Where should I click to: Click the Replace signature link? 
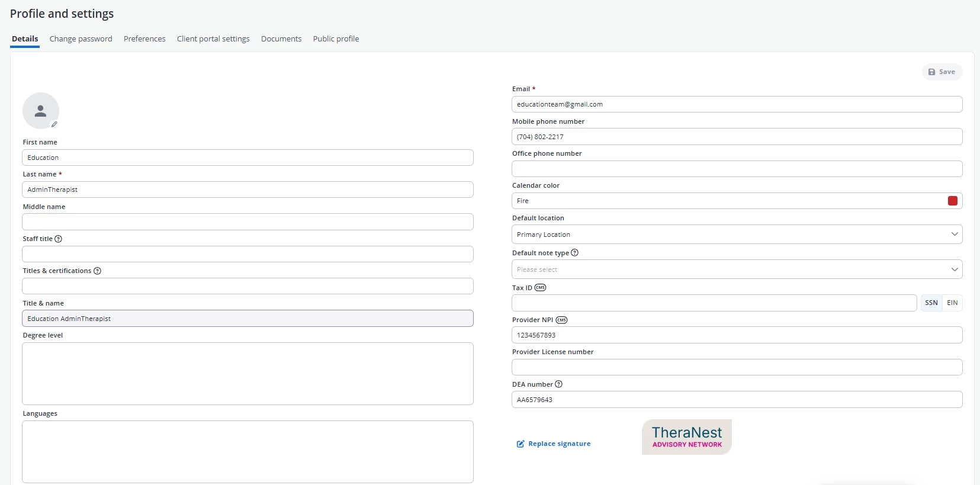tap(559, 444)
